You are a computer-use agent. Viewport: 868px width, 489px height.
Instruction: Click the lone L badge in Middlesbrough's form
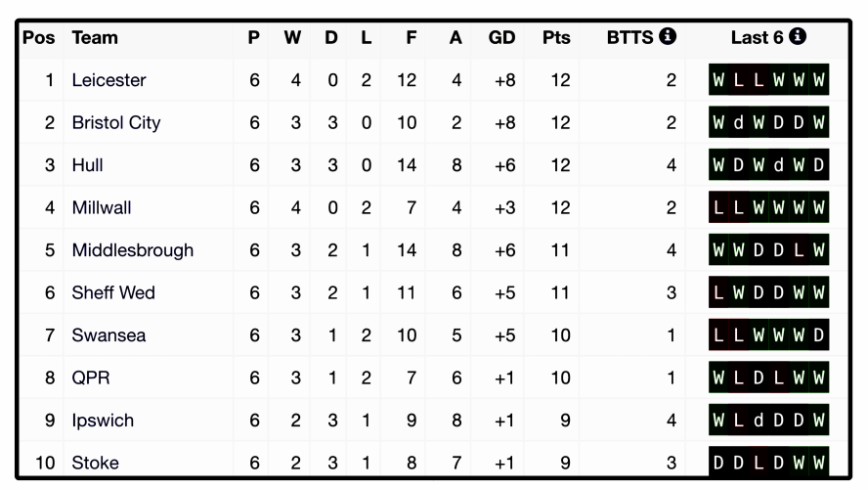click(x=799, y=250)
